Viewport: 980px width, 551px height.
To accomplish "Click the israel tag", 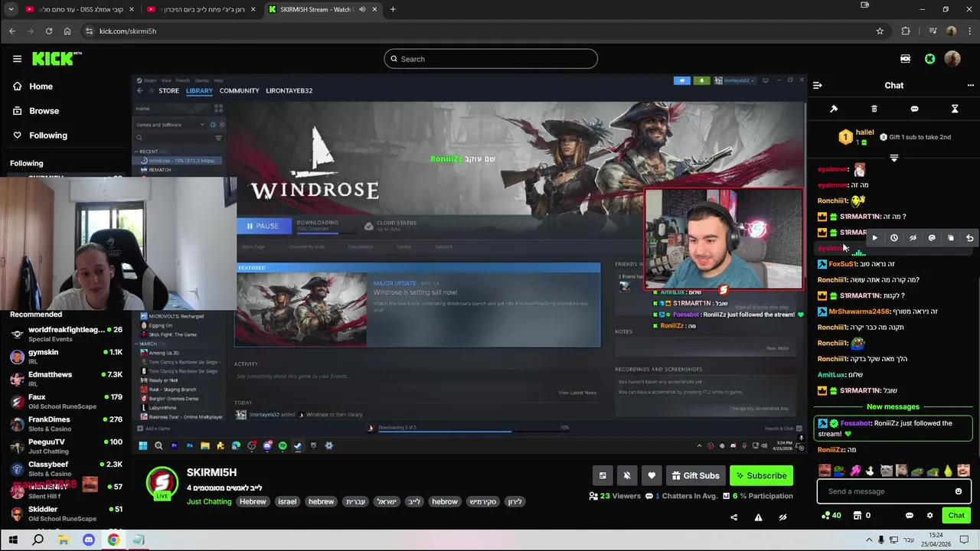I will pos(287,502).
